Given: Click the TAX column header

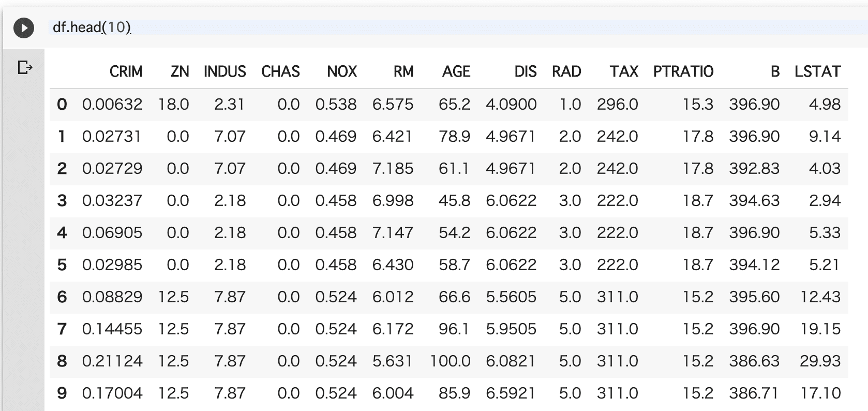Looking at the screenshot, I should 624,71.
